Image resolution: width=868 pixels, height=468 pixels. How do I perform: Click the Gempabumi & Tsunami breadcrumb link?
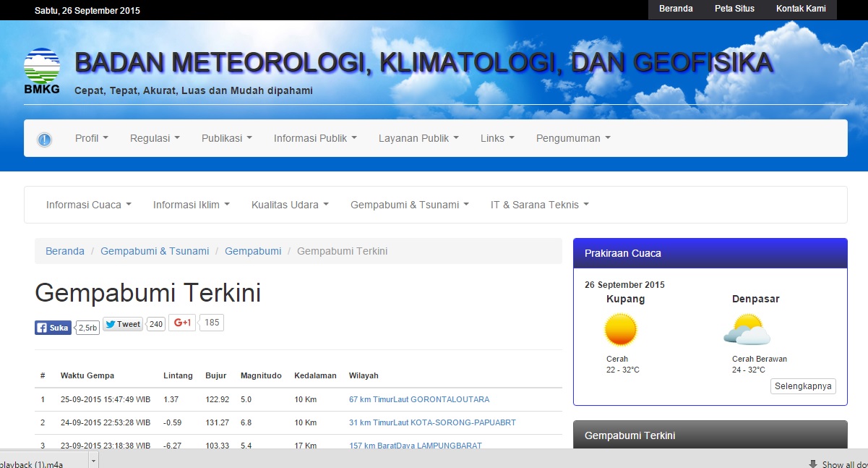point(155,251)
